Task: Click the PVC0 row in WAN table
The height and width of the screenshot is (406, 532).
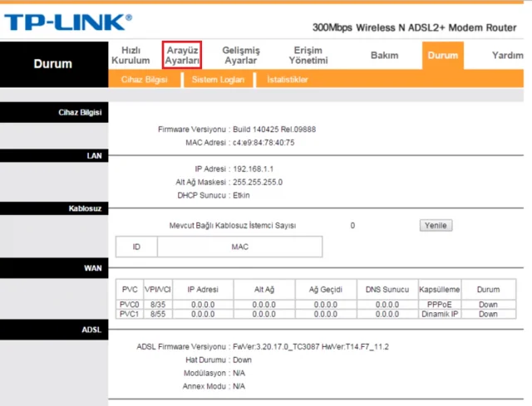Action: (x=129, y=305)
